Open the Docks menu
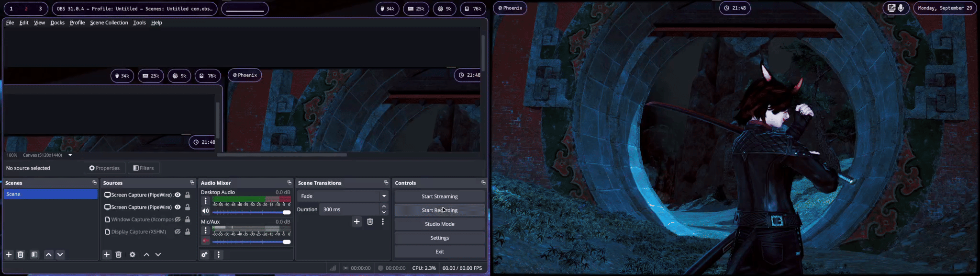 click(57, 23)
